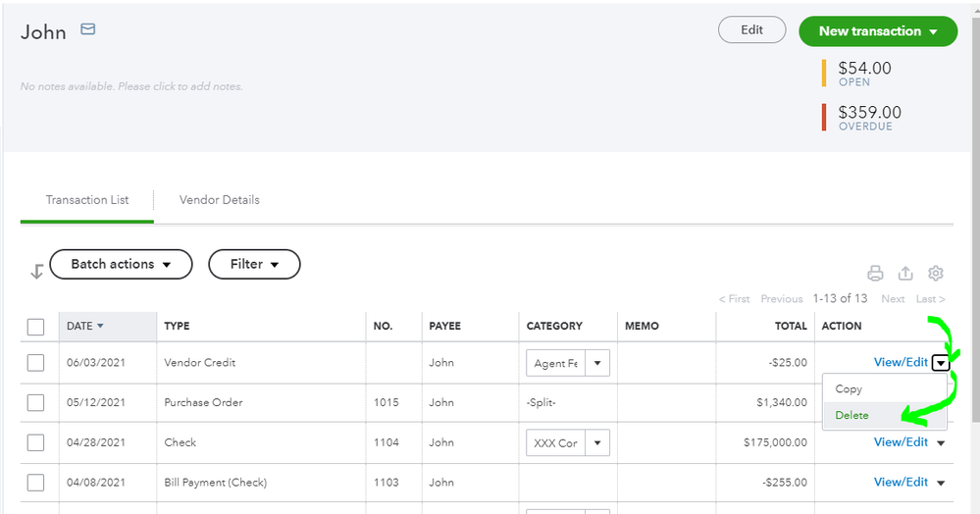Click the PAYEE column header
The width and height of the screenshot is (980, 514).
point(444,326)
